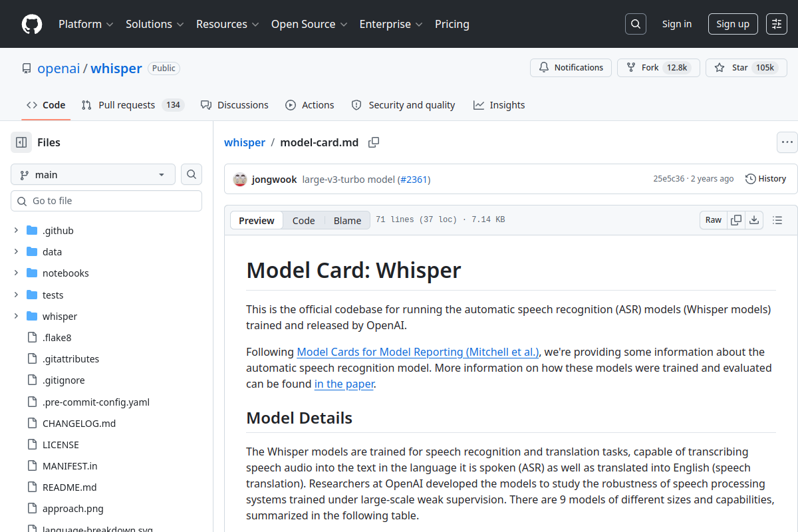Open the Discussions tab
The height and width of the screenshot is (532, 798).
(x=235, y=105)
